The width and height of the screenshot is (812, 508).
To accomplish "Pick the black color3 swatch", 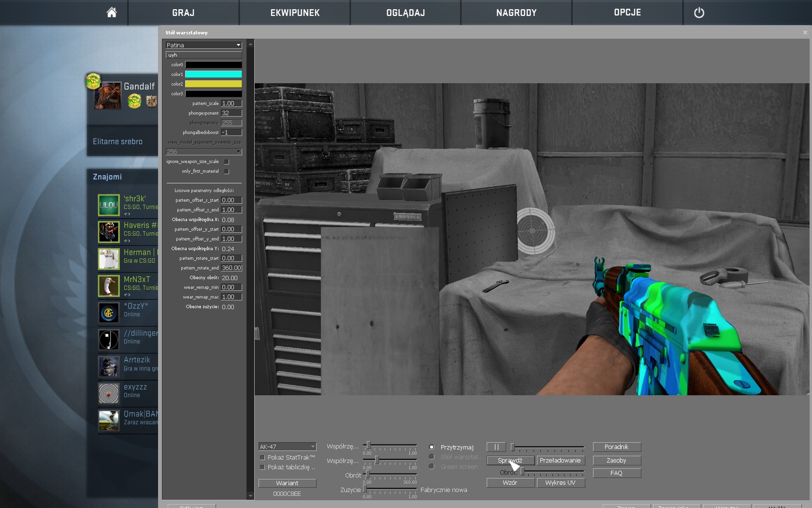I will click(x=214, y=94).
